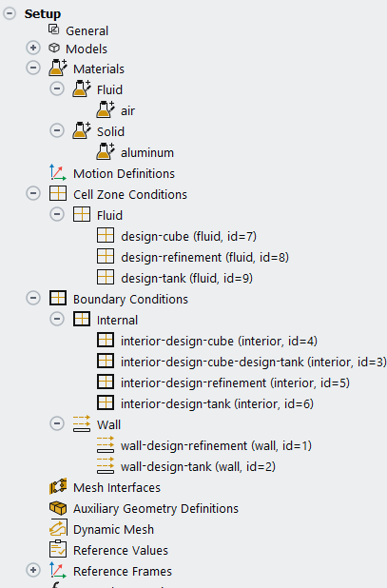Select the air fluid material

(x=127, y=110)
